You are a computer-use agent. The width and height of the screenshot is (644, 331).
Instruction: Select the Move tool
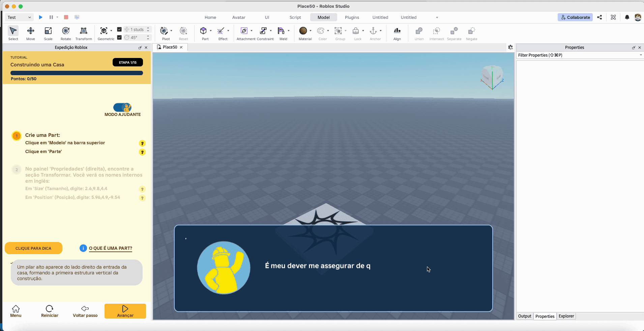[30, 33]
